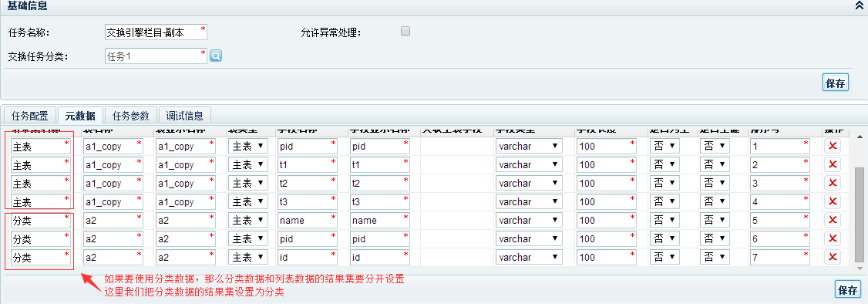Viewport: 868px width, 304px height.
Task: Collapse the 基础信息 panel with the double chevron
Action: pos(860,6)
